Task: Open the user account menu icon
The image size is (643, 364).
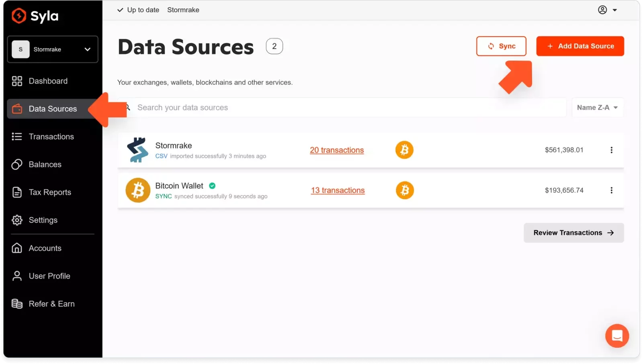Action: 602,10
